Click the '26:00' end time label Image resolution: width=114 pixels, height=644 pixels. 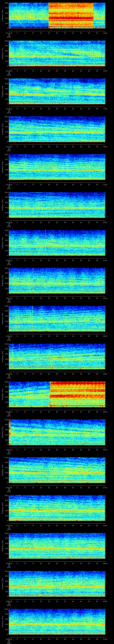(105, 450)
